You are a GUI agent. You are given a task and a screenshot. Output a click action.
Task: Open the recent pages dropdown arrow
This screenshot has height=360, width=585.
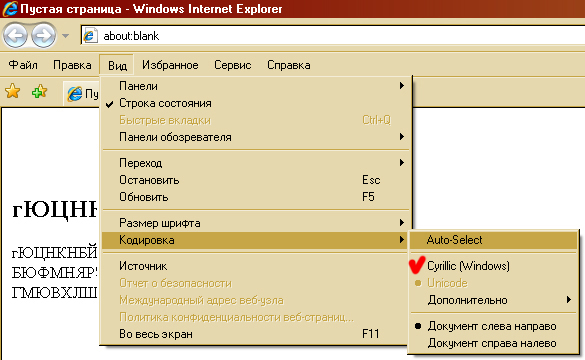[x=65, y=36]
